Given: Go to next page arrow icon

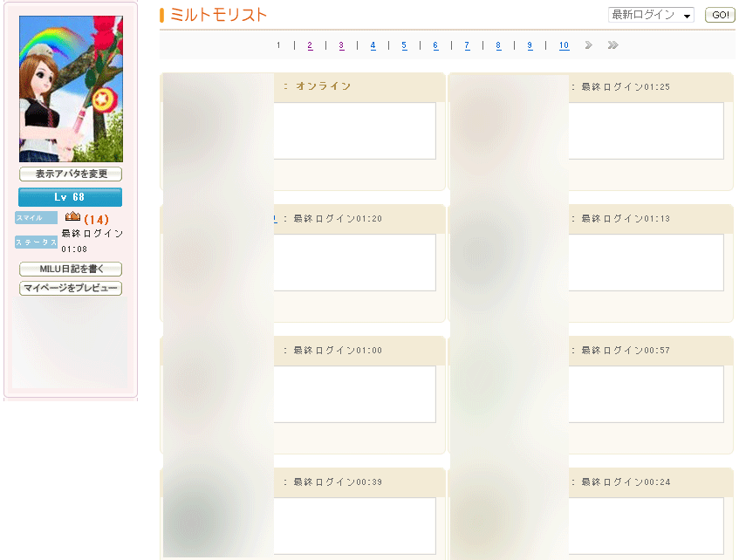Looking at the screenshot, I should tap(589, 45).
